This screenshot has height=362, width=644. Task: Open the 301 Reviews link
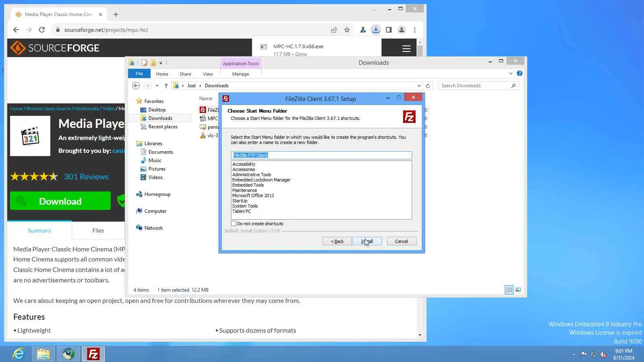pos(86,177)
